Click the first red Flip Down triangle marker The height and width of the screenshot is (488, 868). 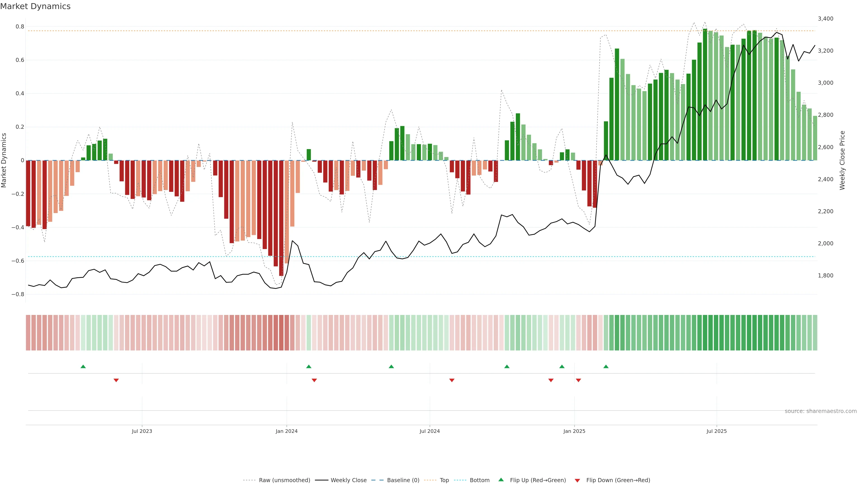116,380
